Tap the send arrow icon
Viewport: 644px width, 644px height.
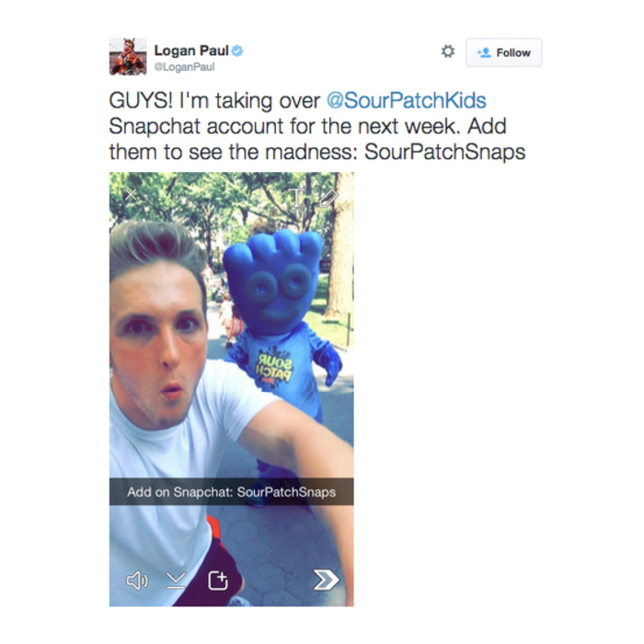pos(326,580)
